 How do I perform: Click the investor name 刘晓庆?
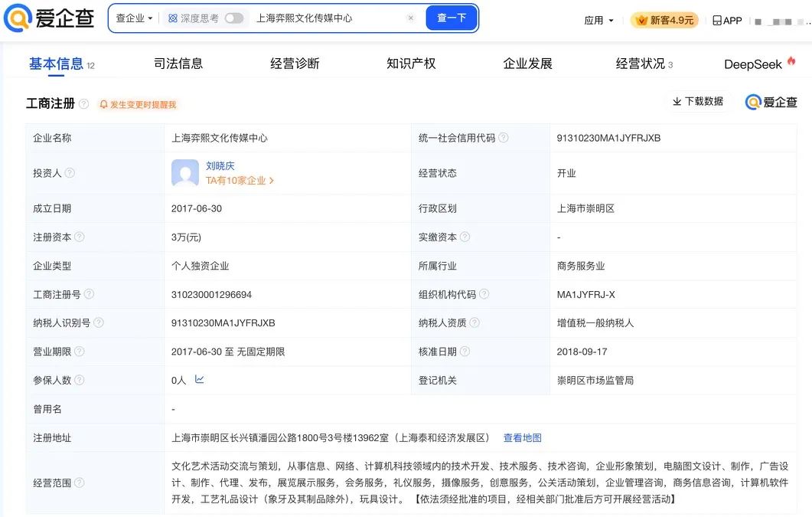[x=219, y=165]
